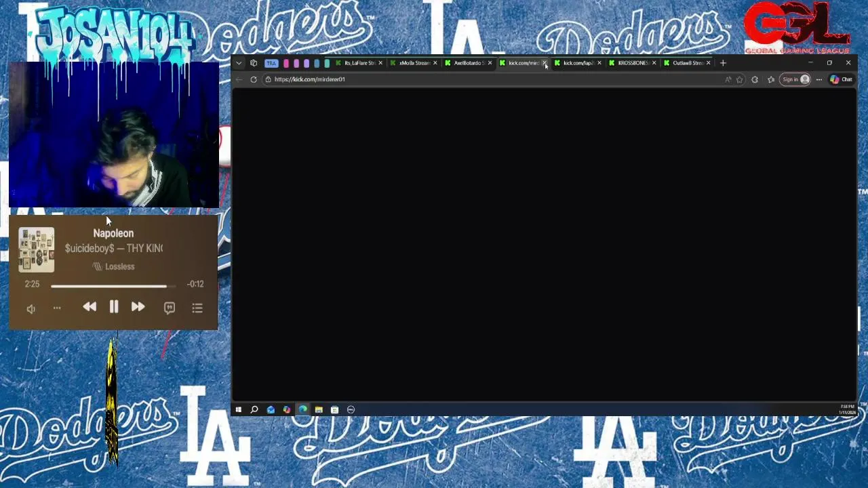Open the favorites list
This screenshot has width=868, height=488.
771,79
